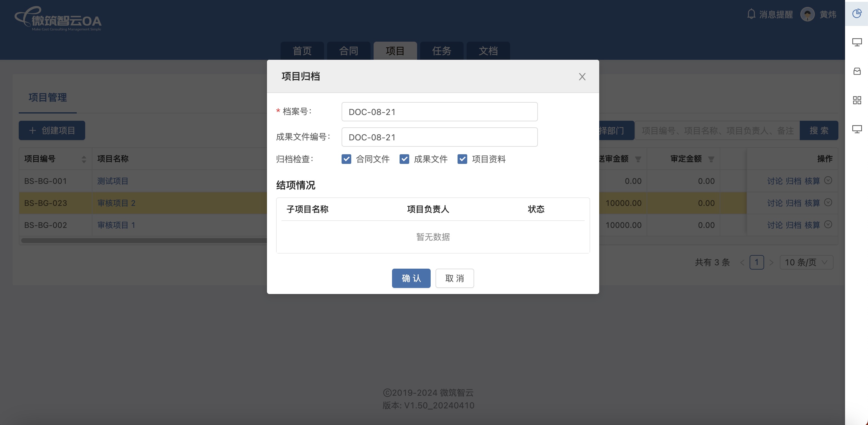
Task: Click the 档案号 input field
Action: (x=439, y=112)
